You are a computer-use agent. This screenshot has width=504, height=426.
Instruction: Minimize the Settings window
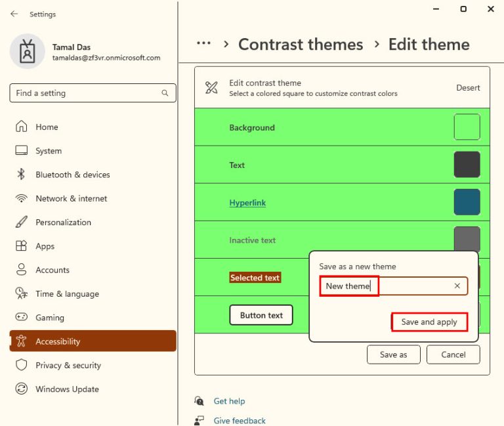(x=436, y=9)
